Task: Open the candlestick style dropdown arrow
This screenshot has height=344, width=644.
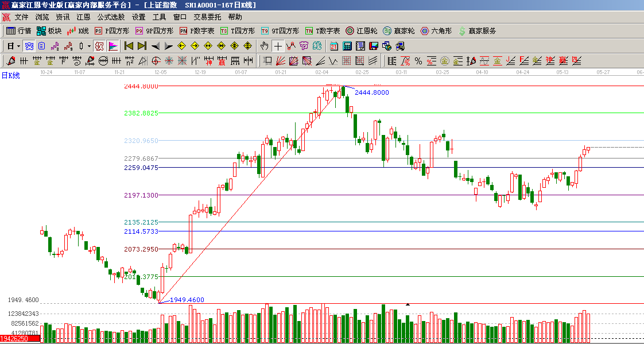Action: (x=89, y=46)
